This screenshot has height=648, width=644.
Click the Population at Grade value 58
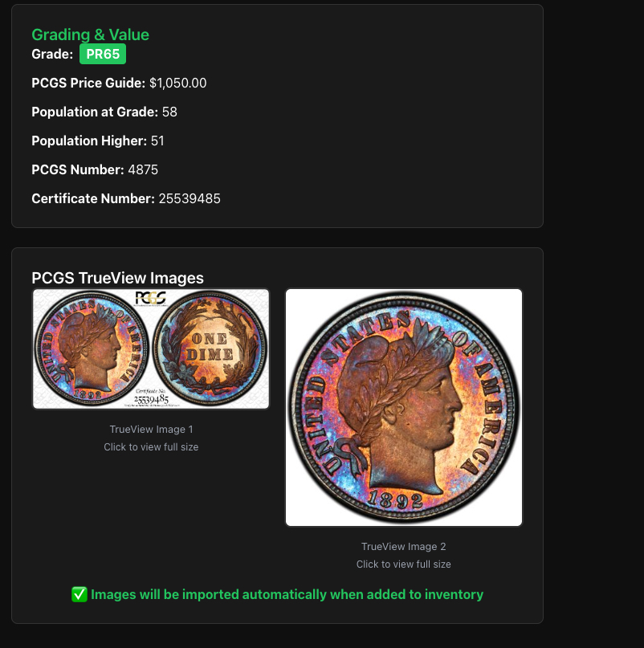[x=169, y=112]
